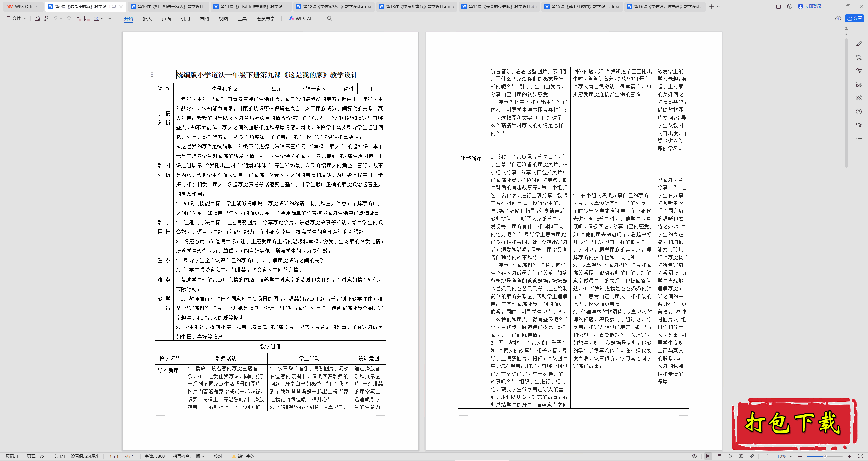Image resolution: width=868 pixels, height=461 pixels.
Task: Click the zoom in plus button
Action: click(x=849, y=456)
